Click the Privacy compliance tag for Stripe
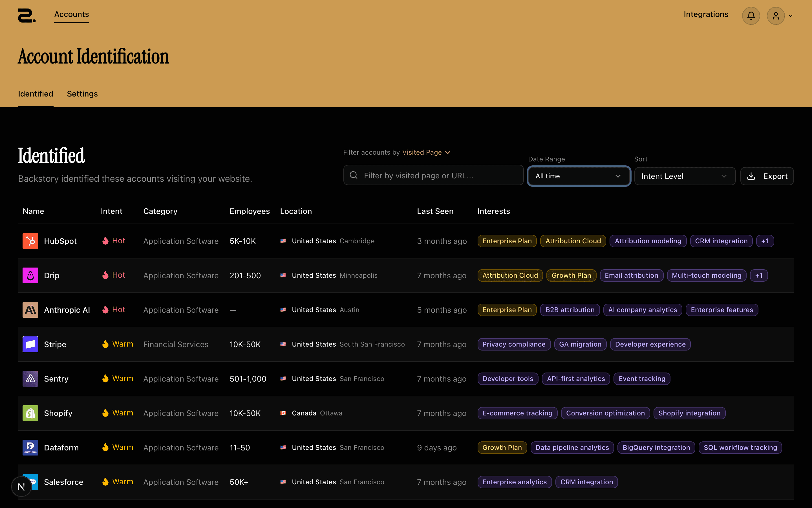 point(514,344)
